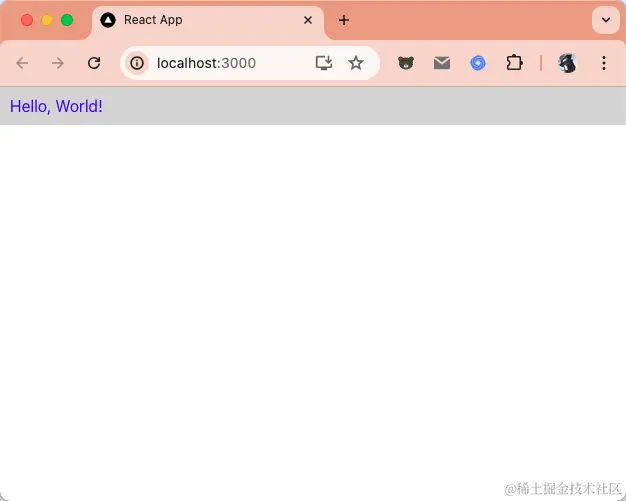
Task: Open the blue swirl extension
Action: [478, 63]
